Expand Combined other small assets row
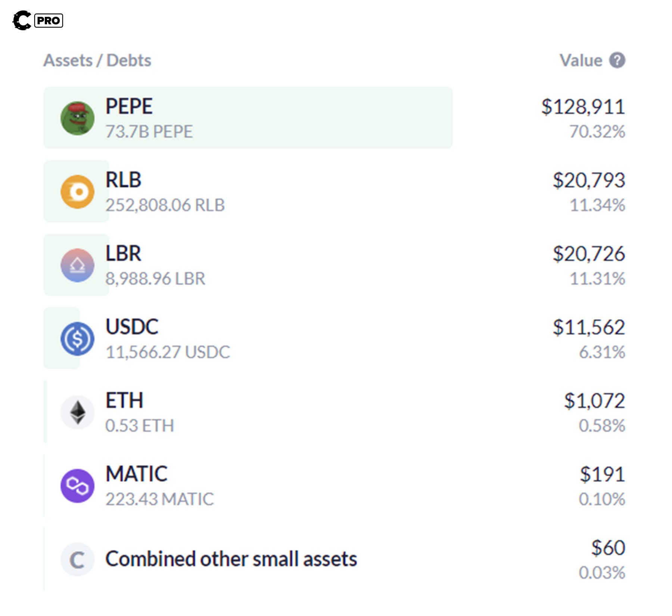Viewport: 672px width, 616px height. pos(231,559)
